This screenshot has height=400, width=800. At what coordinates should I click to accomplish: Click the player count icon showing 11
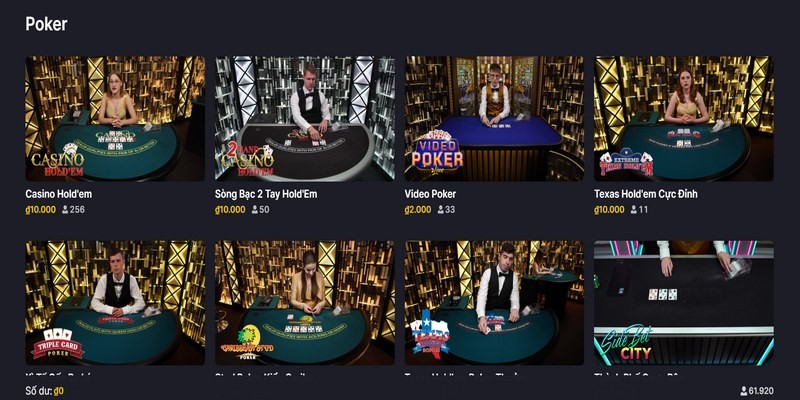[634, 210]
